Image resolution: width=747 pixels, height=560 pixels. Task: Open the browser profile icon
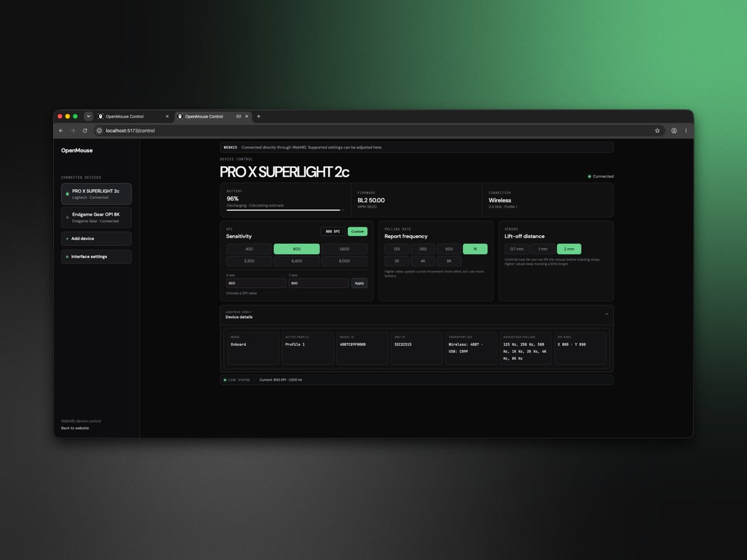pyautogui.click(x=674, y=131)
